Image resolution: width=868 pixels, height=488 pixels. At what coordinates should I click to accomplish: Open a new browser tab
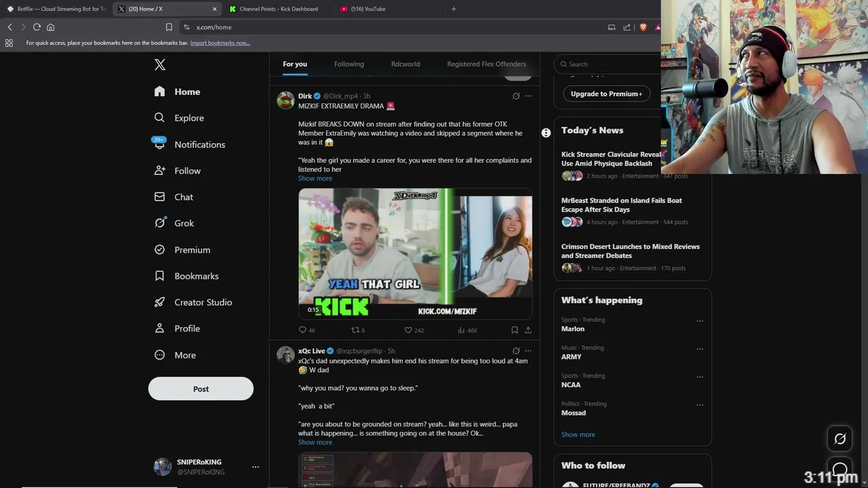click(454, 9)
